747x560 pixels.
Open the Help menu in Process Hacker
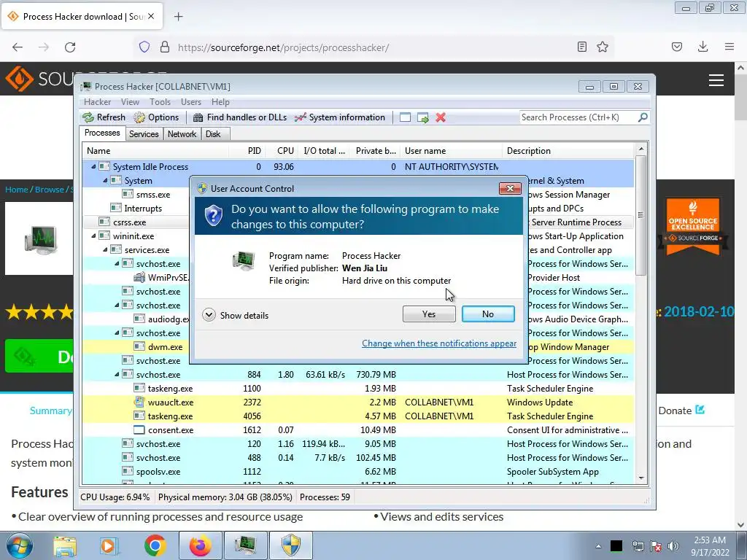[220, 102]
